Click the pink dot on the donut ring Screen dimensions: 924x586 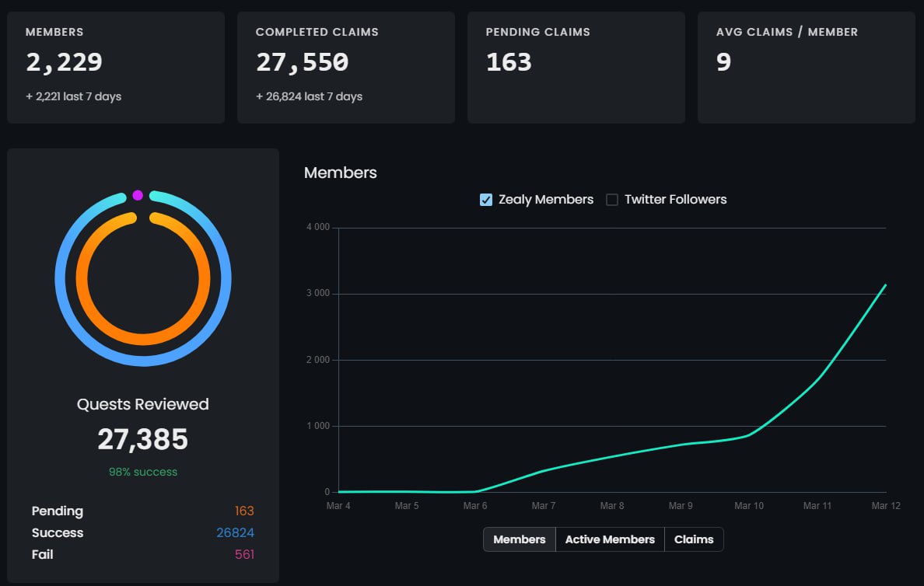pyautogui.click(x=137, y=193)
